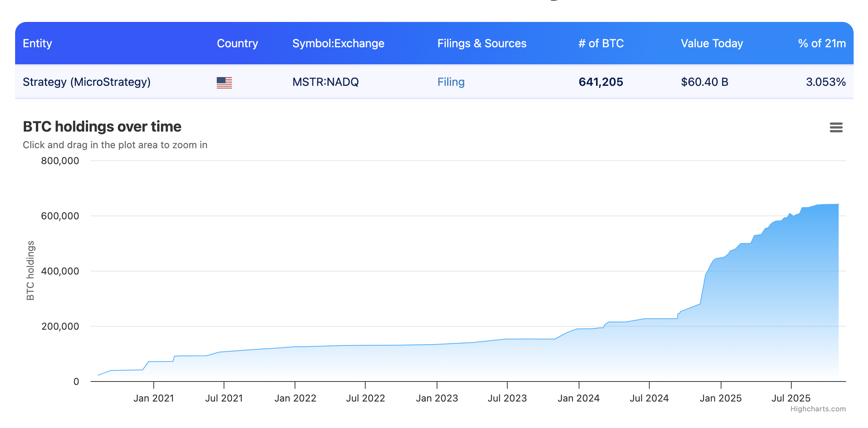Click the Highcharts.com credit link

[818, 409]
